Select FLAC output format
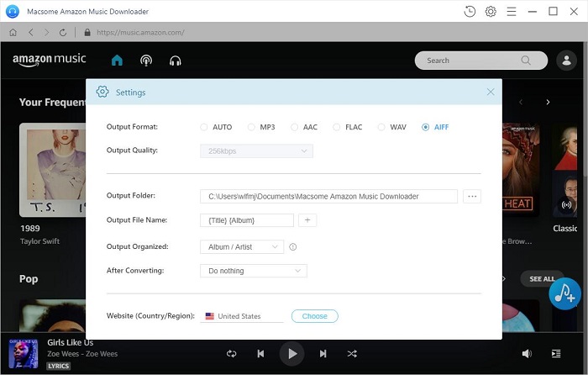Image resolution: width=588 pixels, height=375 pixels. tap(347, 127)
